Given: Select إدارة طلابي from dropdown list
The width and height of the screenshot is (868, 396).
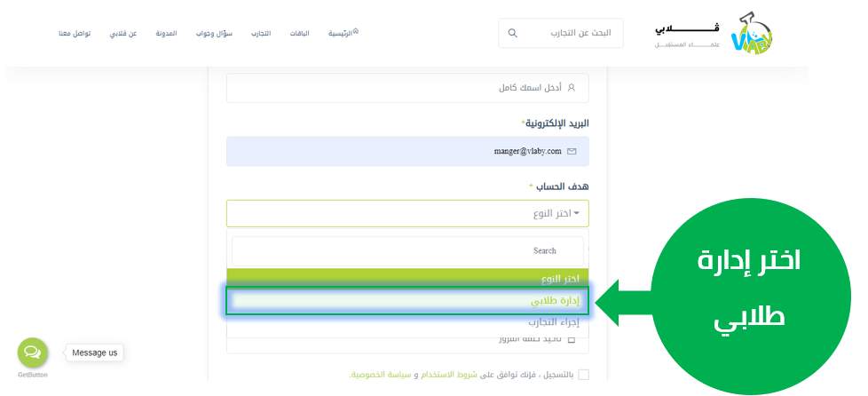Looking at the screenshot, I should coord(407,301).
